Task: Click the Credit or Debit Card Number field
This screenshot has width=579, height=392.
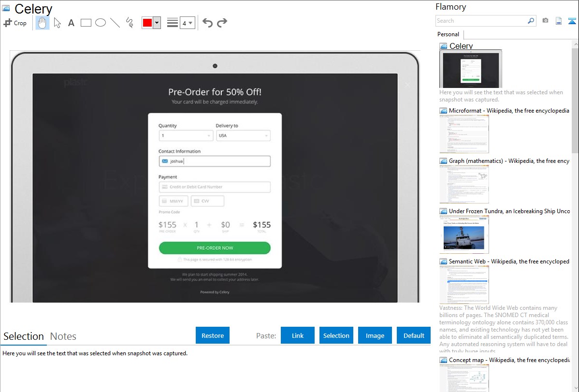Action: [215, 187]
